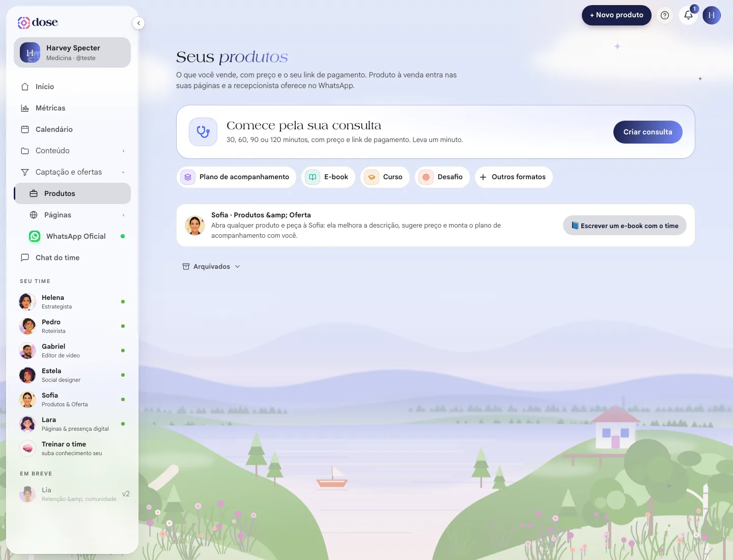Open Chat do time menu item
Screen dimensions: 733x560
[72, 258]
